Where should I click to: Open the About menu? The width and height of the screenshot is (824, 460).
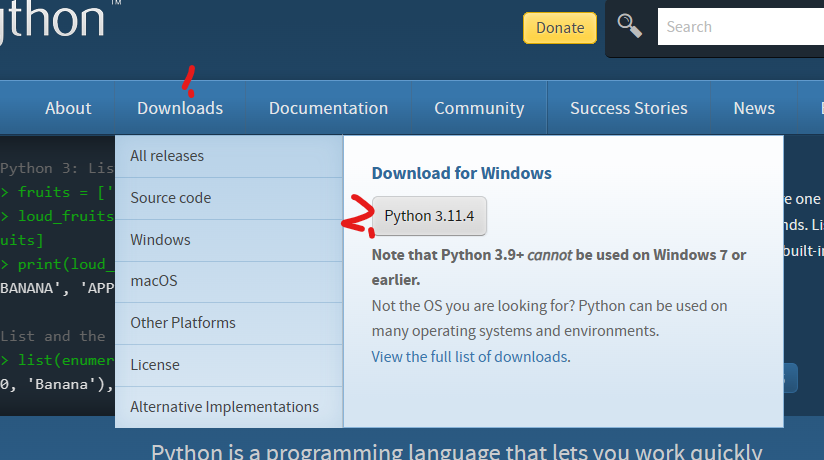tap(68, 108)
